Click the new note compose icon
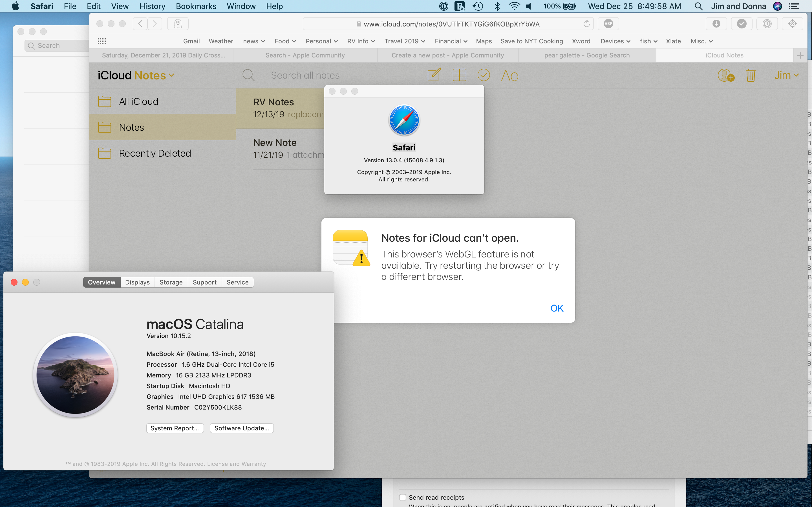The height and width of the screenshot is (507, 812). coord(434,75)
